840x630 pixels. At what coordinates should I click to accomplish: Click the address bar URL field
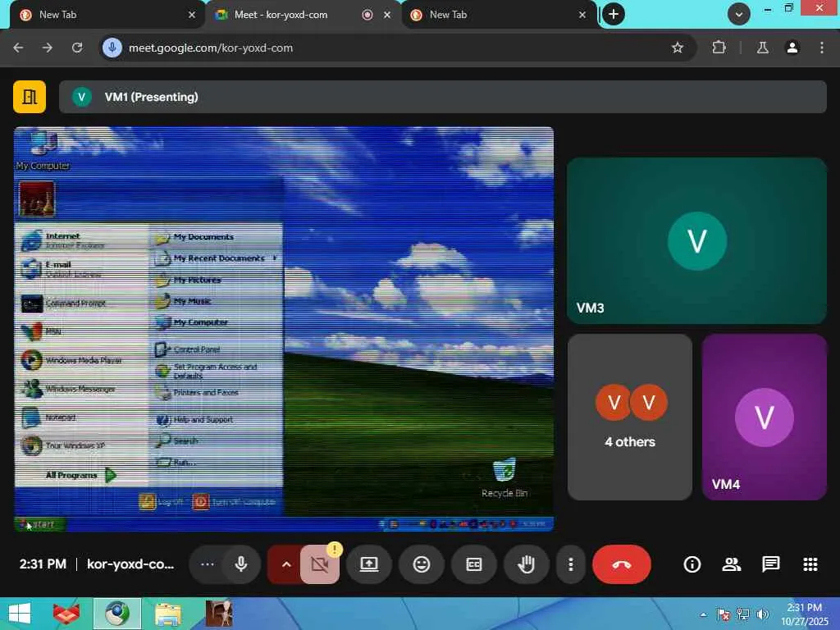tap(396, 48)
